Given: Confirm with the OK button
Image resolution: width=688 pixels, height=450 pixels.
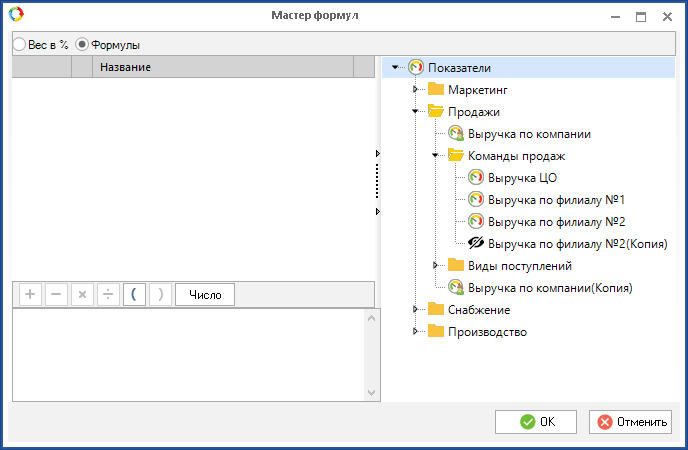Looking at the screenshot, I should (535, 422).
